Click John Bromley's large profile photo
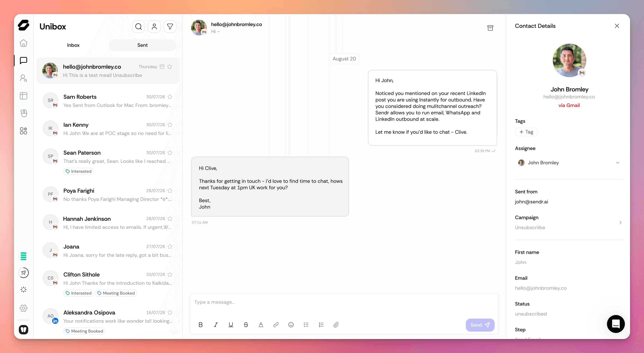The image size is (644, 353). click(569, 60)
